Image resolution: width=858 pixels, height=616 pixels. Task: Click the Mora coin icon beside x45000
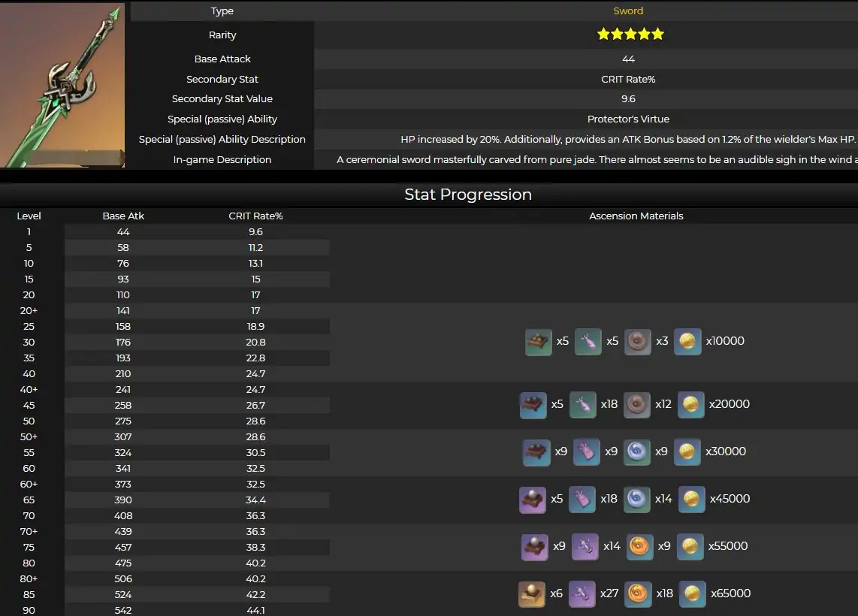click(x=692, y=500)
